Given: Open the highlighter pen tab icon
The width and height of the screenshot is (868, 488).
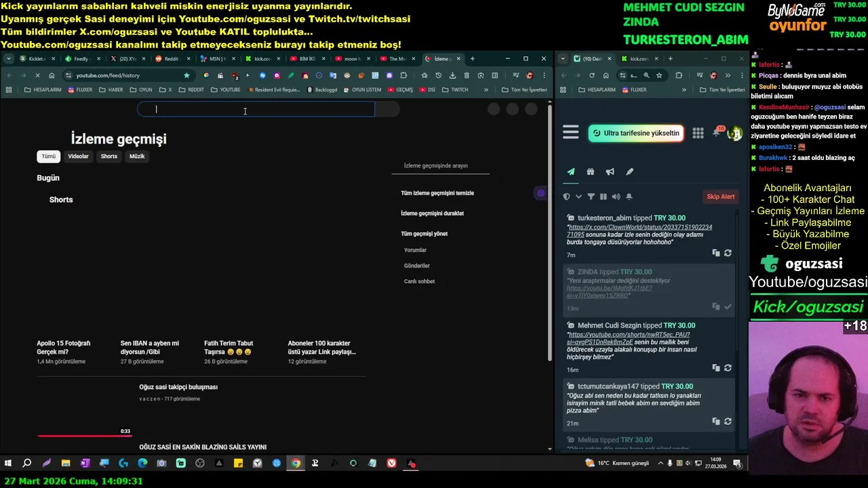Looking at the screenshot, I should pyautogui.click(x=629, y=171).
